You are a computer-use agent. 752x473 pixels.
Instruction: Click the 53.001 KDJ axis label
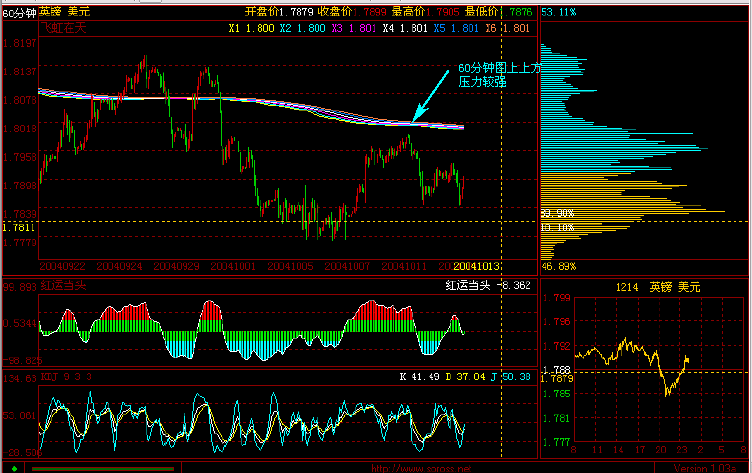20,415
